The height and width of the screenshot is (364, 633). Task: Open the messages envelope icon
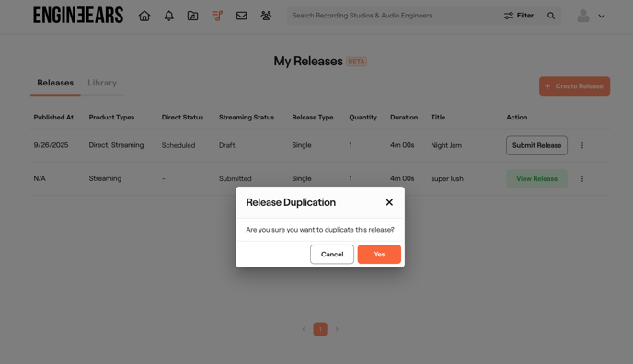(x=241, y=16)
